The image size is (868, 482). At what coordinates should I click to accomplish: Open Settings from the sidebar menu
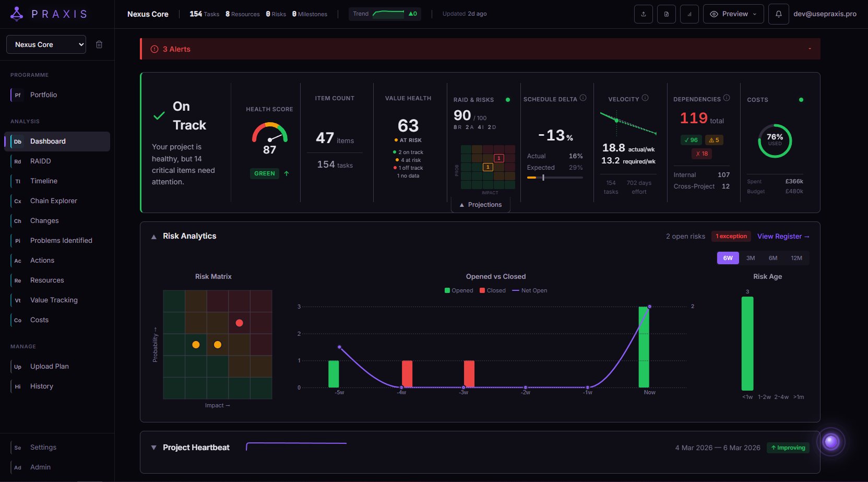(43, 447)
